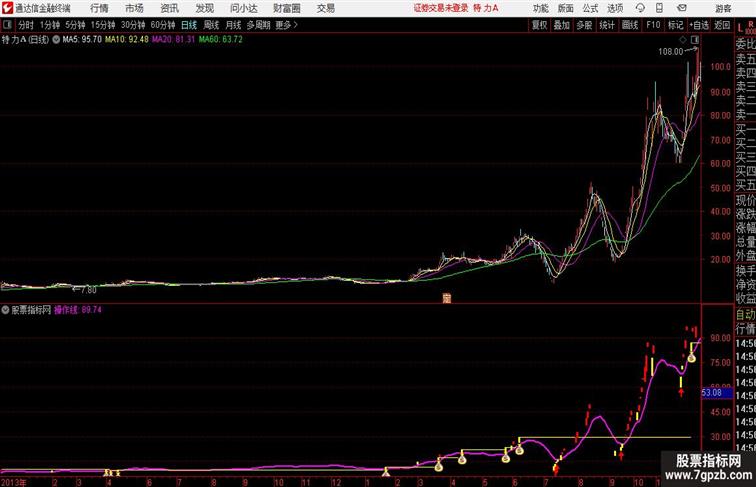Image resolution: width=756 pixels, height=487 pixels.
Task: Click the 标记 toolbar button
Action: pos(675,25)
